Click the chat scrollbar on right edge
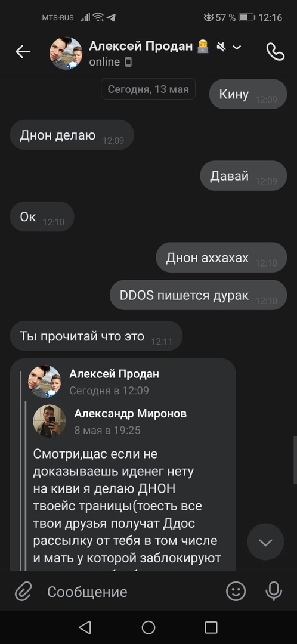 pyautogui.click(x=295, y=460)
